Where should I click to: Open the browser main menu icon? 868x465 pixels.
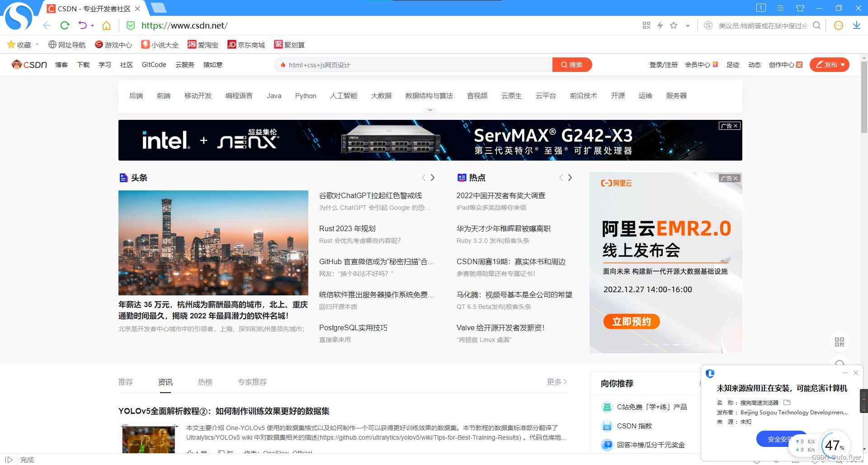(x=780, y=8)
